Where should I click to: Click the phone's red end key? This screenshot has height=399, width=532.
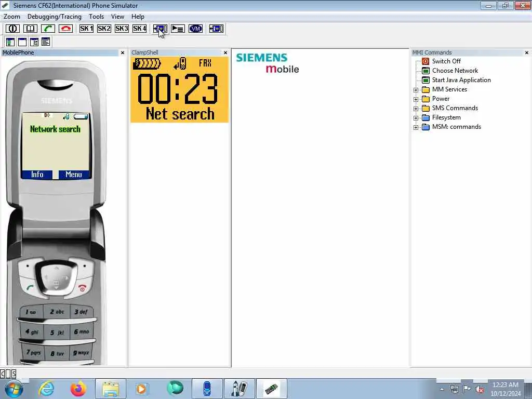tap(82, 288)
